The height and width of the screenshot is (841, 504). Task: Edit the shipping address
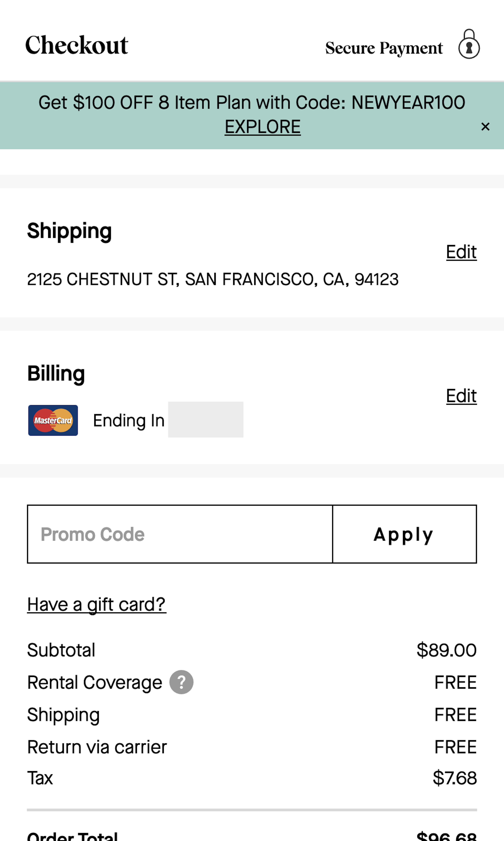(461, 252)
